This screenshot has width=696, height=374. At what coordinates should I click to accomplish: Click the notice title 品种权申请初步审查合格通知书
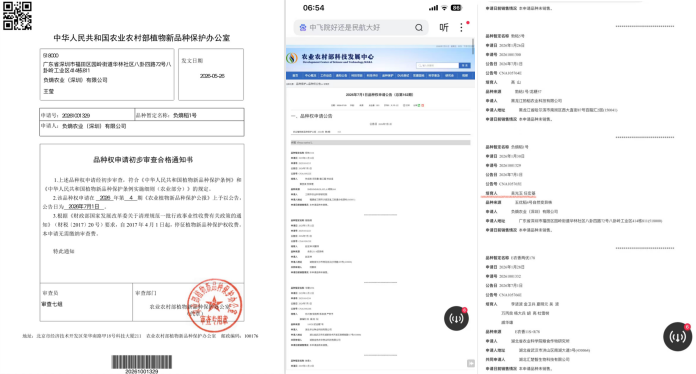pos(142,160)
